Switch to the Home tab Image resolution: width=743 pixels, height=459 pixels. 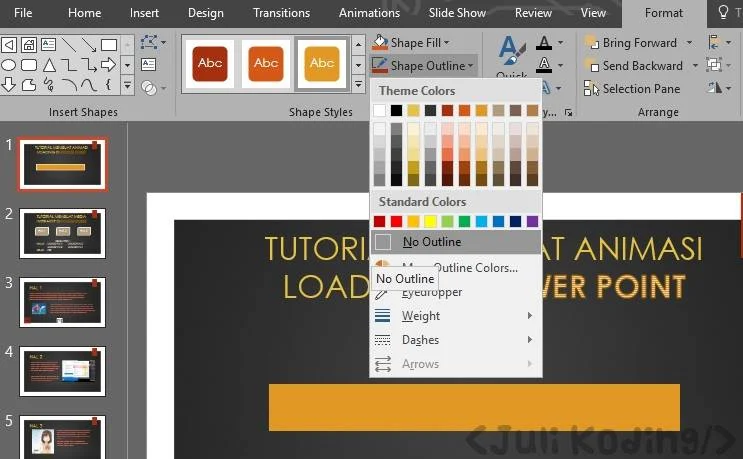[84, 13]
